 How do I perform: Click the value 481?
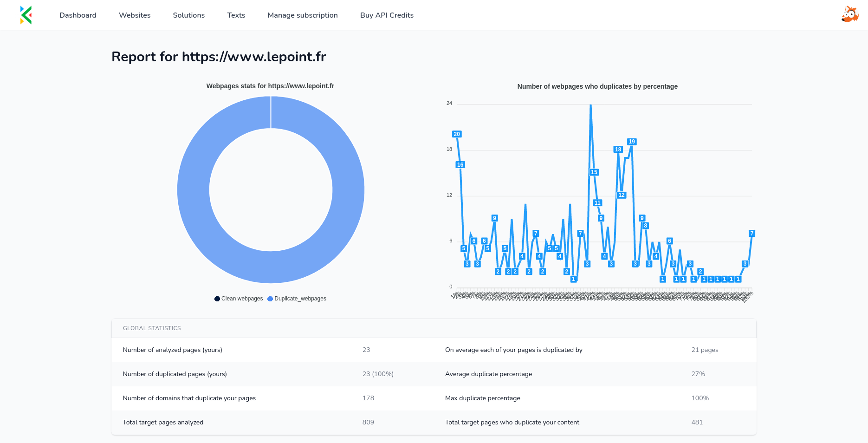click(697, 423)
